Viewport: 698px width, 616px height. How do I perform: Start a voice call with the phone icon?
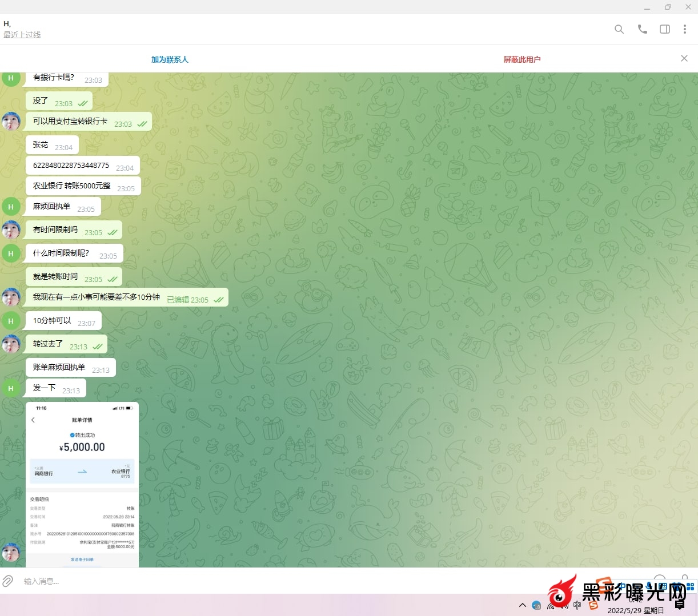(x=643, y=29)
